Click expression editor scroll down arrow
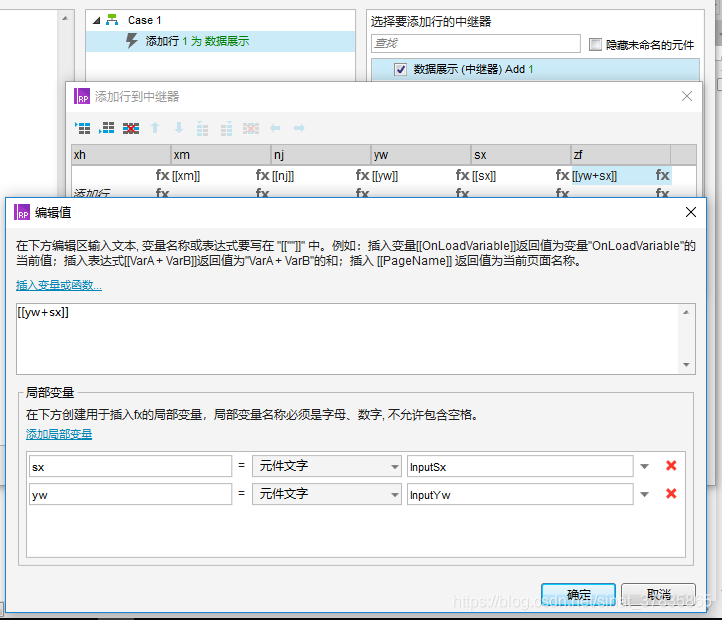 tap(686, 365)
